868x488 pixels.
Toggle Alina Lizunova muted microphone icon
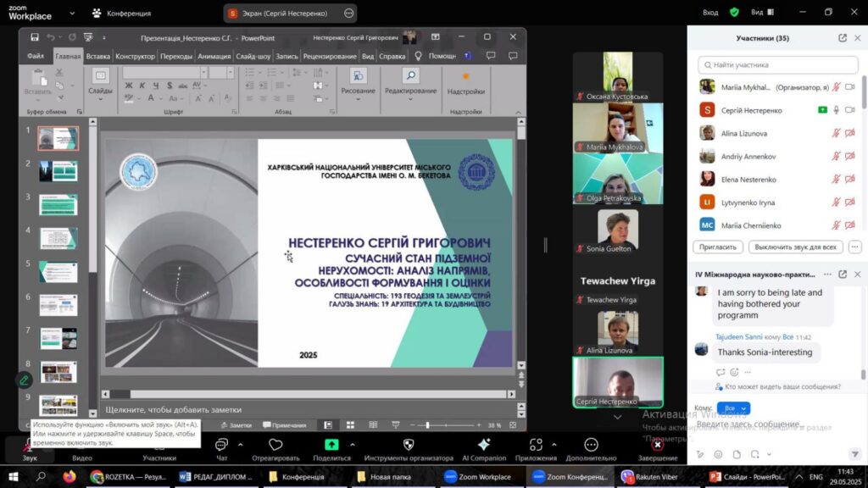(x=837, y=133)
